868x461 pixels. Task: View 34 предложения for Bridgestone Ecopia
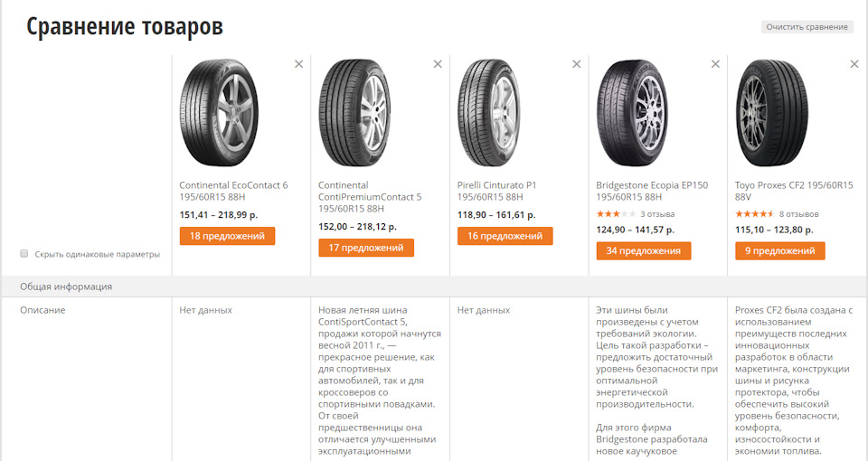644,251
